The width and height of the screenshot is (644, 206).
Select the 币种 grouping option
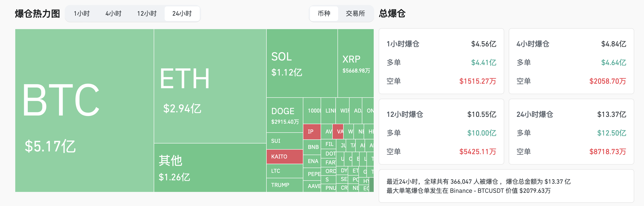[324, 13]
